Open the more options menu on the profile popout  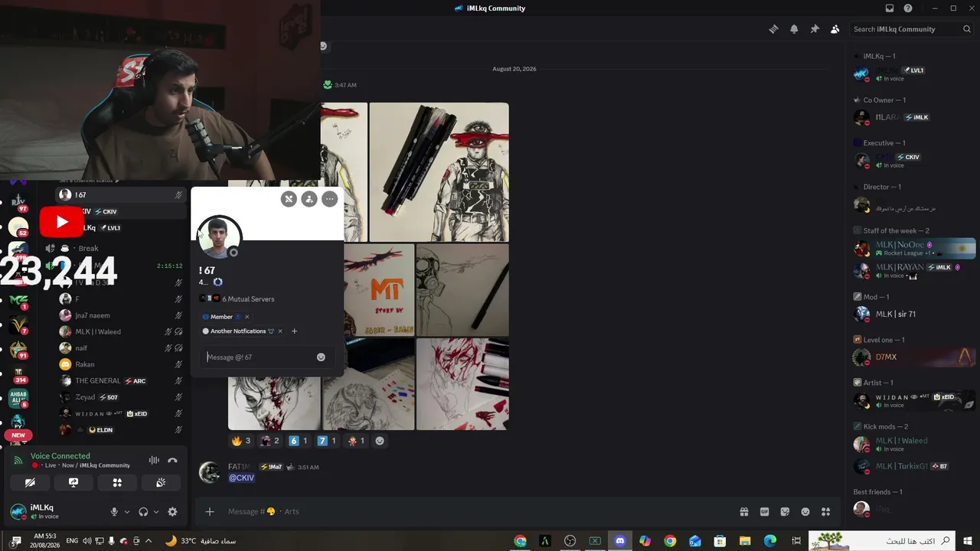click(x=330, y=199)
